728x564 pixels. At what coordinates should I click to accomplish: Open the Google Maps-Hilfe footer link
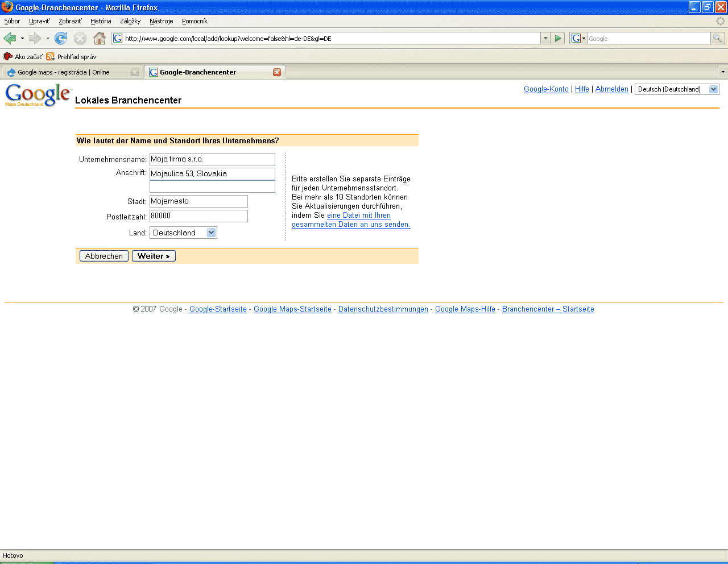point(465,309)
